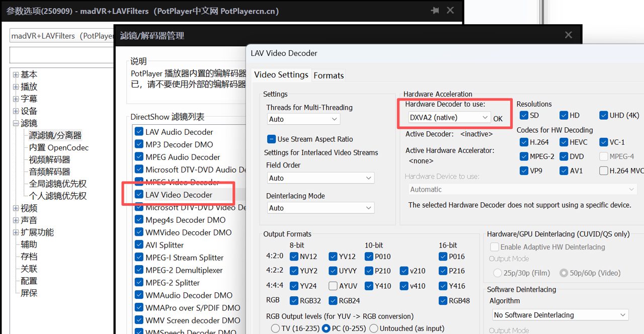Select Untouched (as input) RGB level

pos(374,328)
